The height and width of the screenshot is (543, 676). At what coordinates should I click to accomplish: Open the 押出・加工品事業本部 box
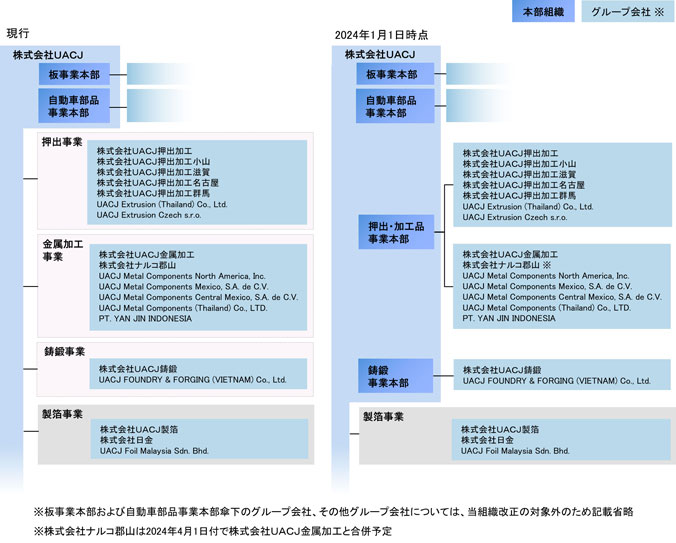[396, 233]
